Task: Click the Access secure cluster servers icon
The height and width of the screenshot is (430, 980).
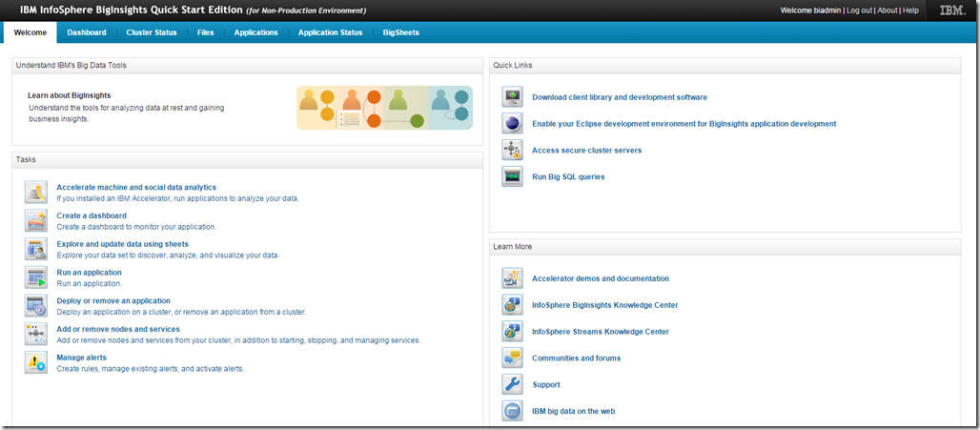Action: click(x=513, y=151)
